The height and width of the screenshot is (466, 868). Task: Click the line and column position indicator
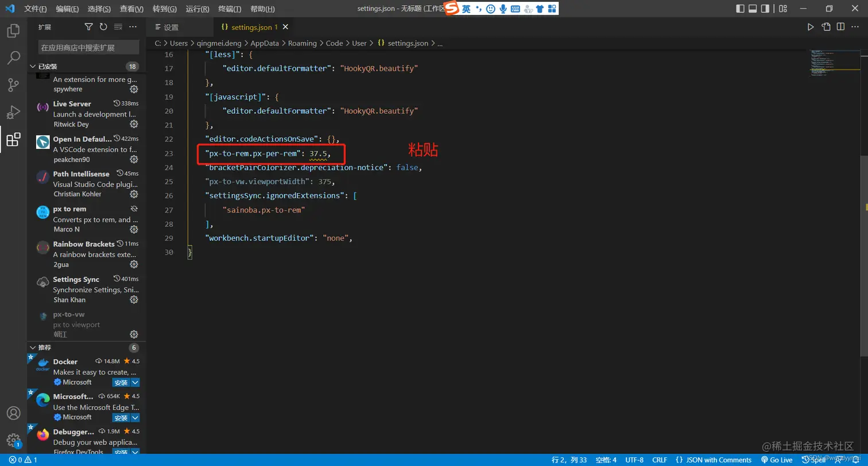click(x=569, y=460)
